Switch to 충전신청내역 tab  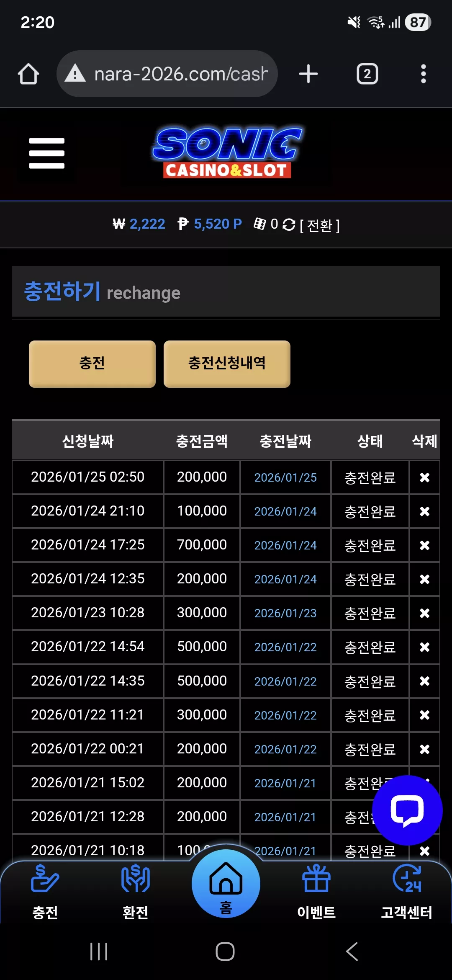click(227, 364)
